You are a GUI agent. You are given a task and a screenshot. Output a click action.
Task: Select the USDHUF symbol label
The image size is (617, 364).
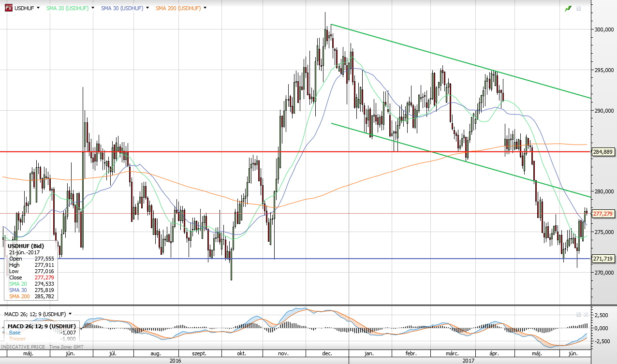(x=24, y=8)
